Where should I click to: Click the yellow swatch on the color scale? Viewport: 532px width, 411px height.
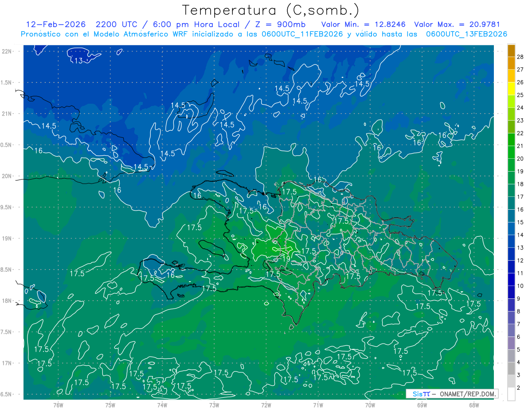coord(511,89)
